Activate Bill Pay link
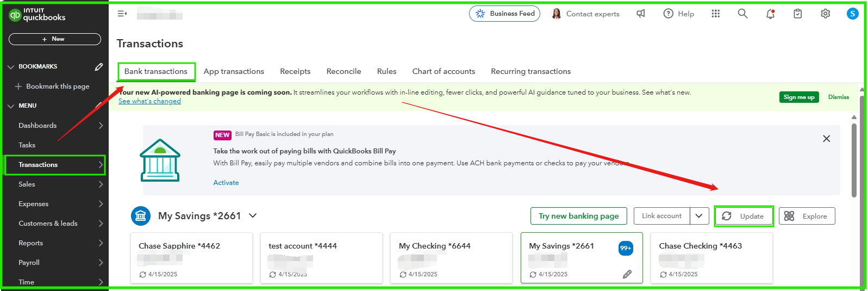Image resolution: width=868 pixels, height=291 pixels. pyautogui.click(x=226, y=183)
